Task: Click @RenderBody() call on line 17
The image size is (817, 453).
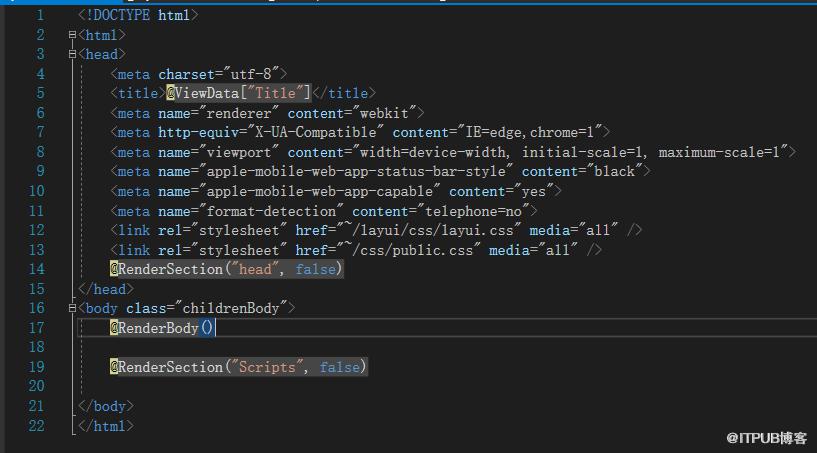Action: click(162, 328)
